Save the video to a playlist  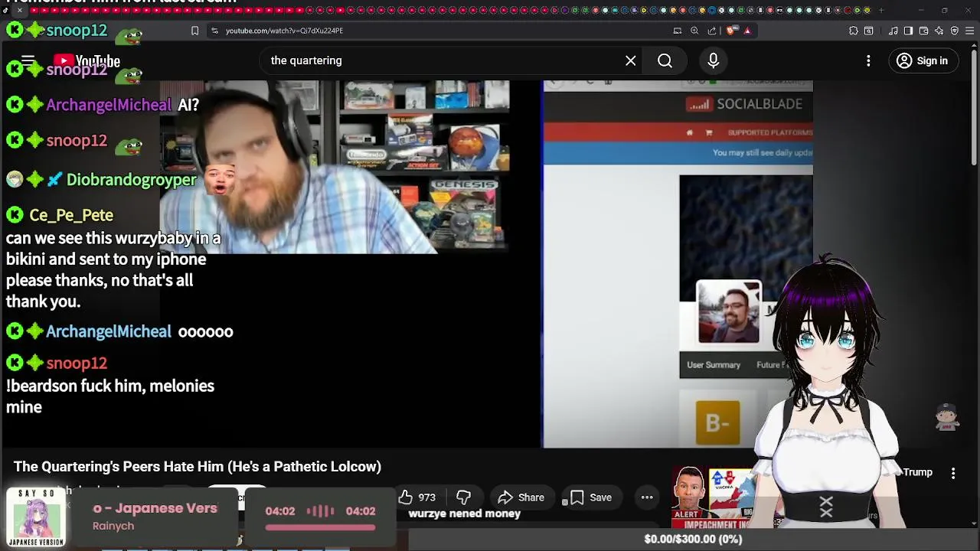[590, 497]
